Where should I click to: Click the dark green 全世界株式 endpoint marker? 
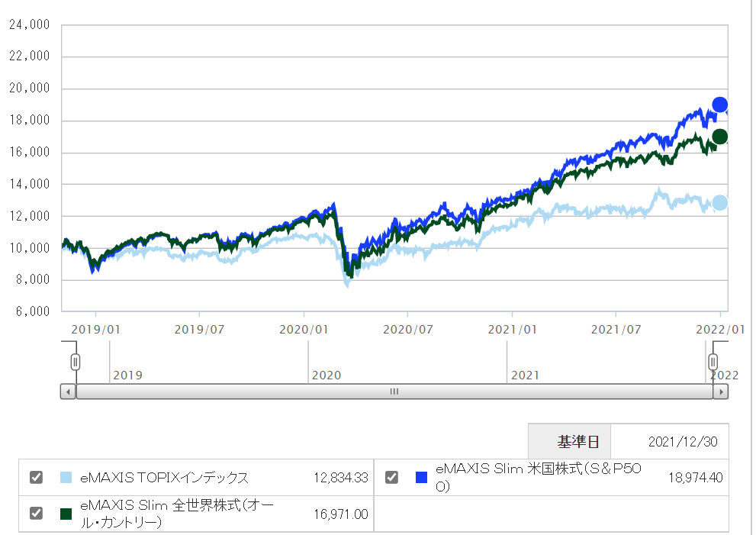[x=720, y=137]
